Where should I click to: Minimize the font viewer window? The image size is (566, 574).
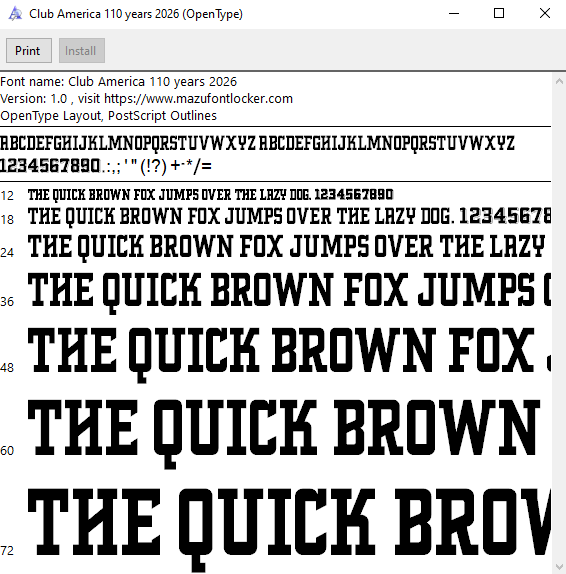[454, 14]
